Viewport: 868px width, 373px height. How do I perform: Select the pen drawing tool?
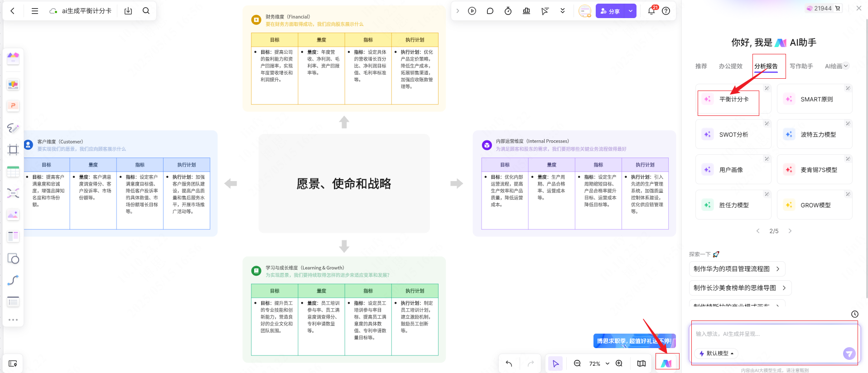13,128
